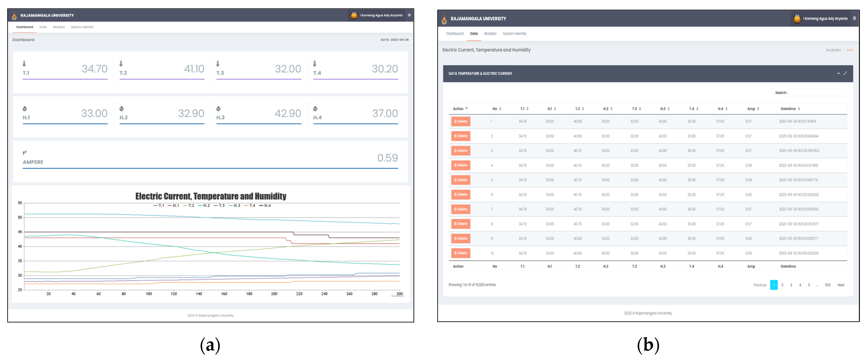Go to Next page of entries

(x=841, y=285)
